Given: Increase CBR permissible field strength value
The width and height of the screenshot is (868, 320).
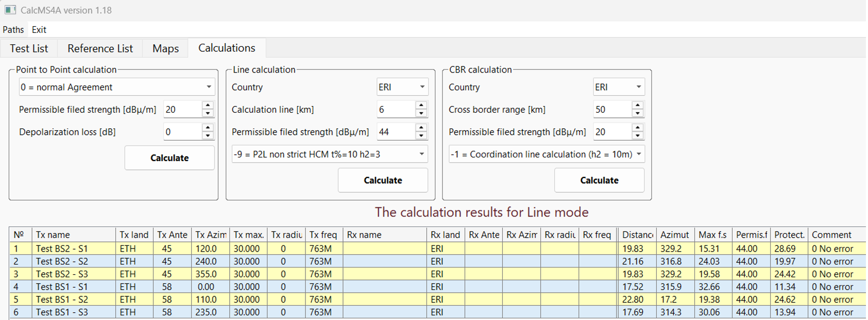Looking at the screenshot, I should click(x=637, y=128).
